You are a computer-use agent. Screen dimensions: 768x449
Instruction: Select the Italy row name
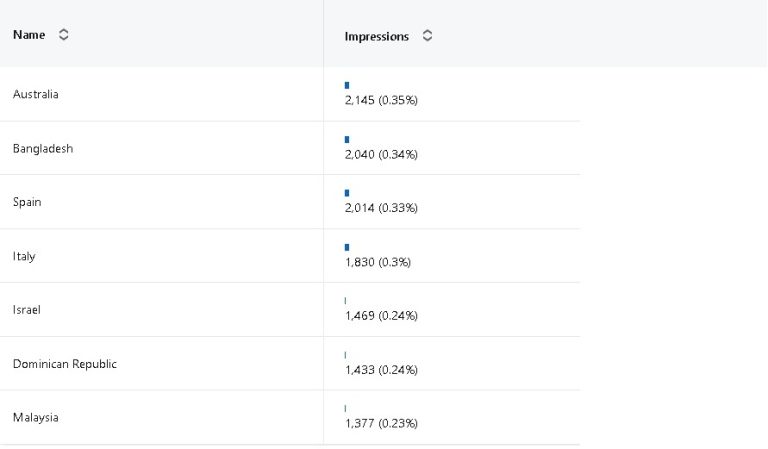click(24, 256)
